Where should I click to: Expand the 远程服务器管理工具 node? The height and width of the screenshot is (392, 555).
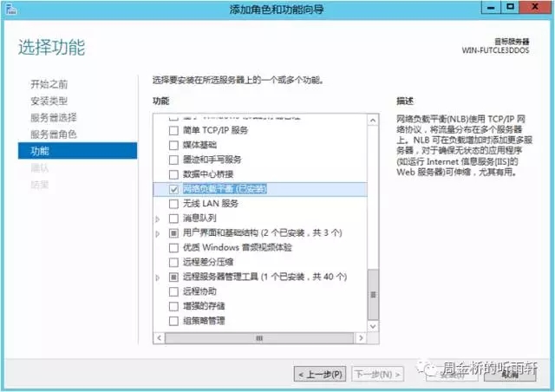click(x=158, y=278)
